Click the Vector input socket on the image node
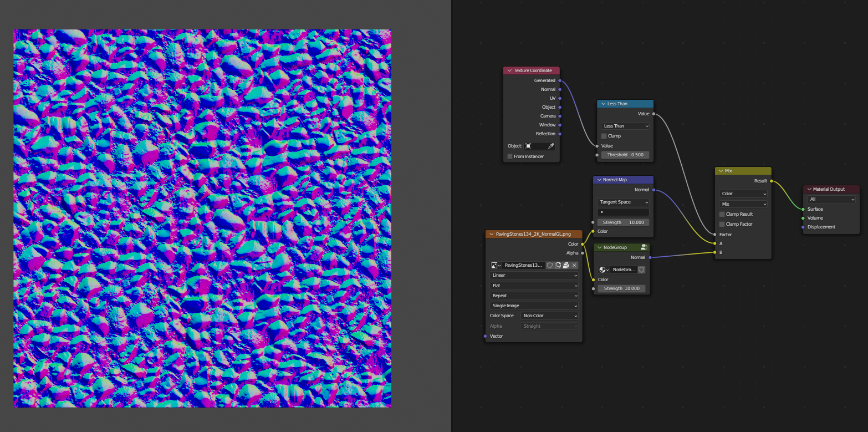 click(x=486, y=336)
